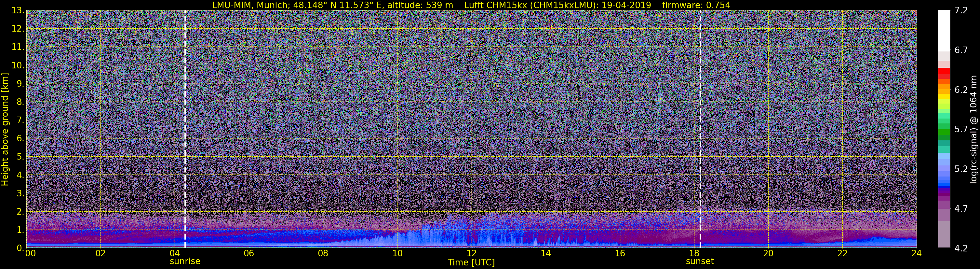Click the time axis tick label '10'
The image size is (980, 269).
coord(397,253)
